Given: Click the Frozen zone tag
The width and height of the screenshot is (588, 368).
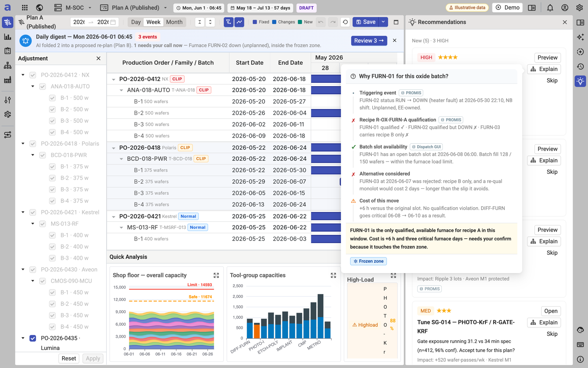Looking at the screenshot, I should pyautogui.click(x=368, y=261).
